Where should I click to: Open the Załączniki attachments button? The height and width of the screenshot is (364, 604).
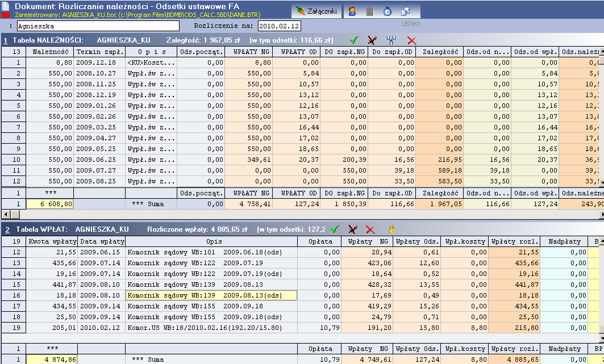(x=316, y=11)
